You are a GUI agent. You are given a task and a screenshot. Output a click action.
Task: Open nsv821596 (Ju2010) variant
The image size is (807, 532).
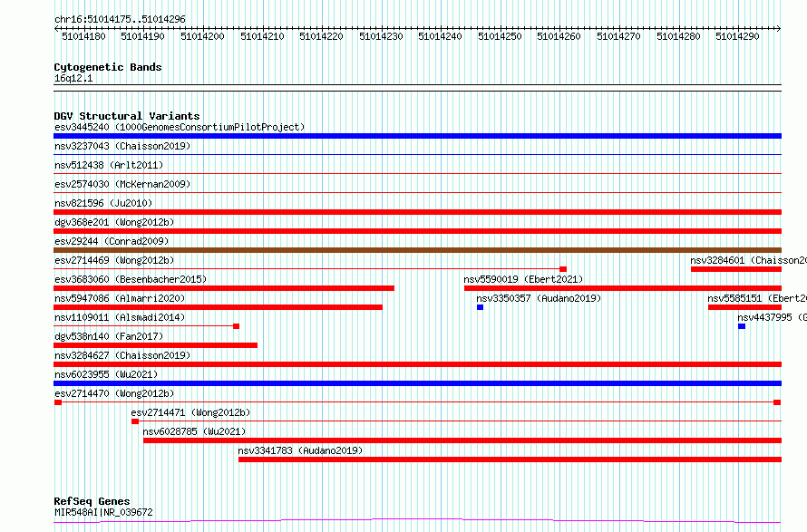point(103,203)
